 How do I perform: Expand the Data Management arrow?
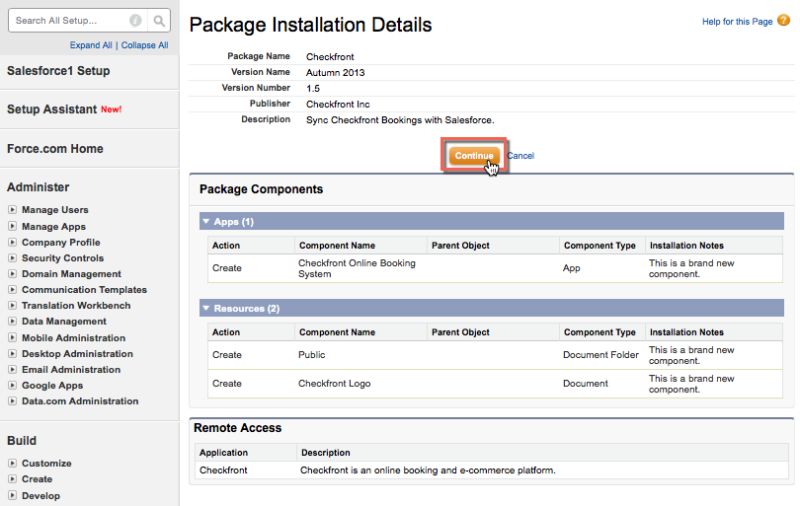pyautogui.click(x=12, y=321)
